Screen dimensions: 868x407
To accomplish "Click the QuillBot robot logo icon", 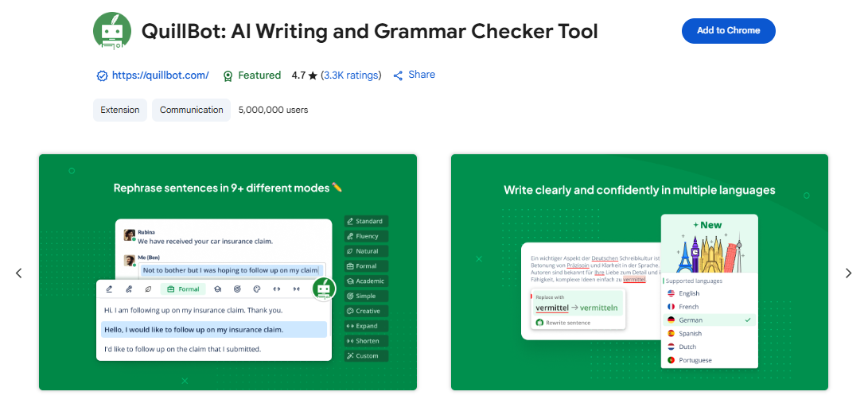I will 112,32.
